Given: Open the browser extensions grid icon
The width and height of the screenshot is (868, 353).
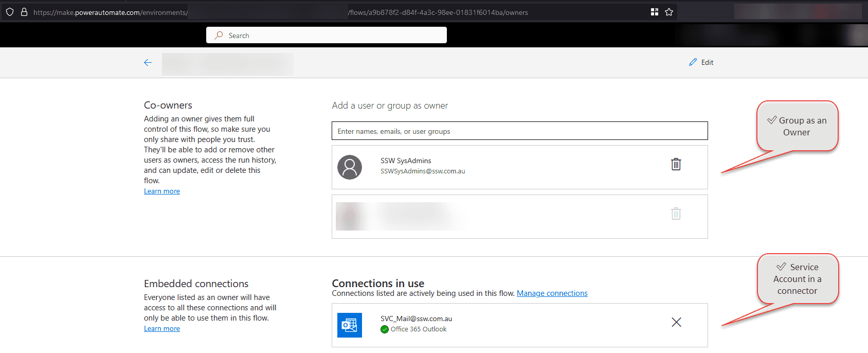Looking at the screenshot, I should 655,12.
